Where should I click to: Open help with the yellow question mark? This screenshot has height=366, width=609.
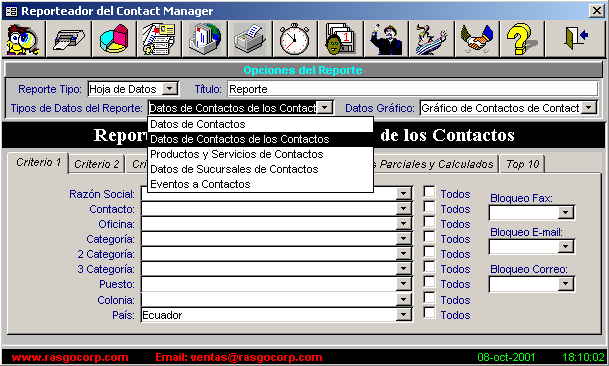(522, 39)
